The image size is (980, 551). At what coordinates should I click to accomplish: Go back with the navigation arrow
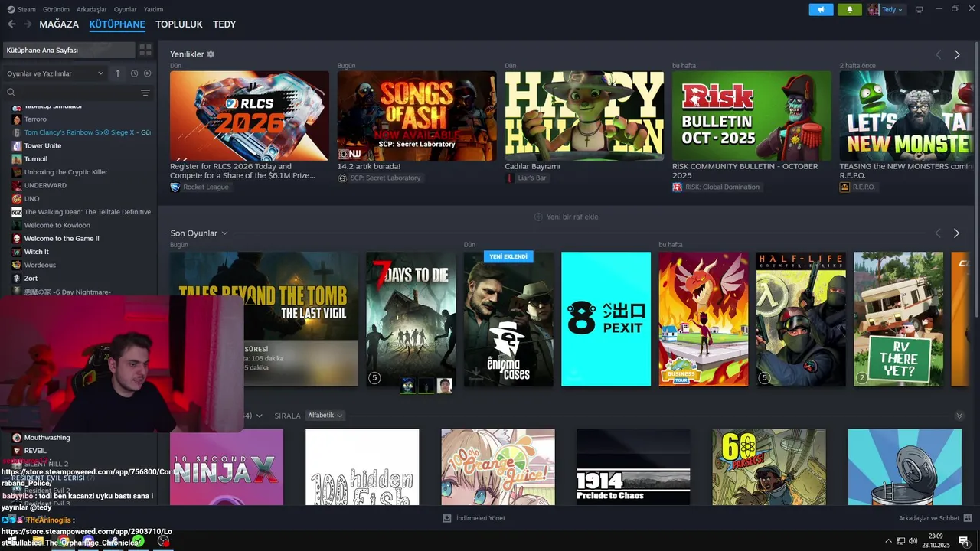point(11,24)
